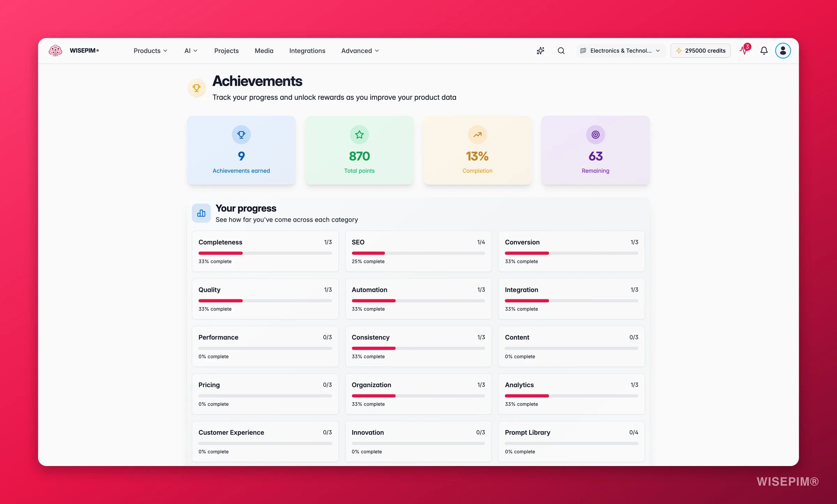
Task: Click the trending arrow icon above 13%
Action: click(477, 135)
